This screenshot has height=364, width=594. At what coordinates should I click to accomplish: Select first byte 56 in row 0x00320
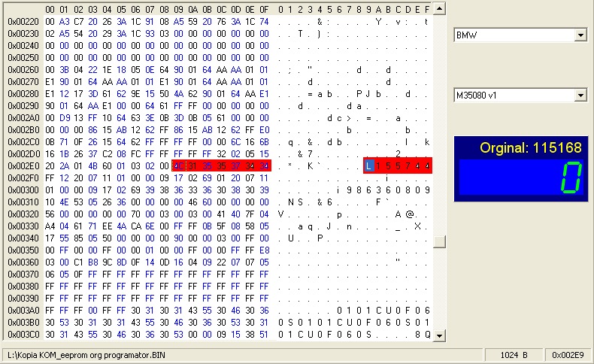click(50, 214)
